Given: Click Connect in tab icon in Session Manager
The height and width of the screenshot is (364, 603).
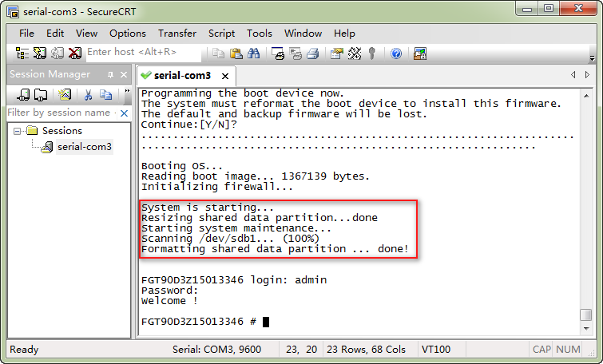Looking at the screenshot, I should pyautogui.click(x=41, y=94).
